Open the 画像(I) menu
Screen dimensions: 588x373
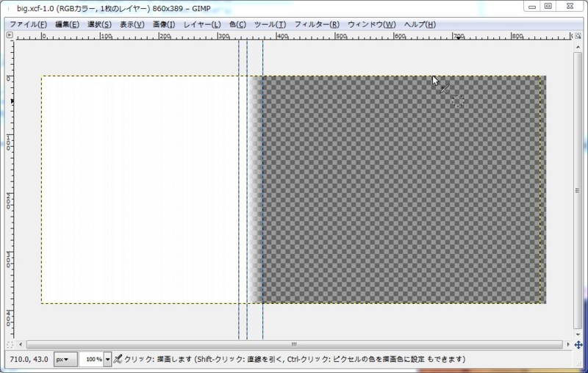164,25
